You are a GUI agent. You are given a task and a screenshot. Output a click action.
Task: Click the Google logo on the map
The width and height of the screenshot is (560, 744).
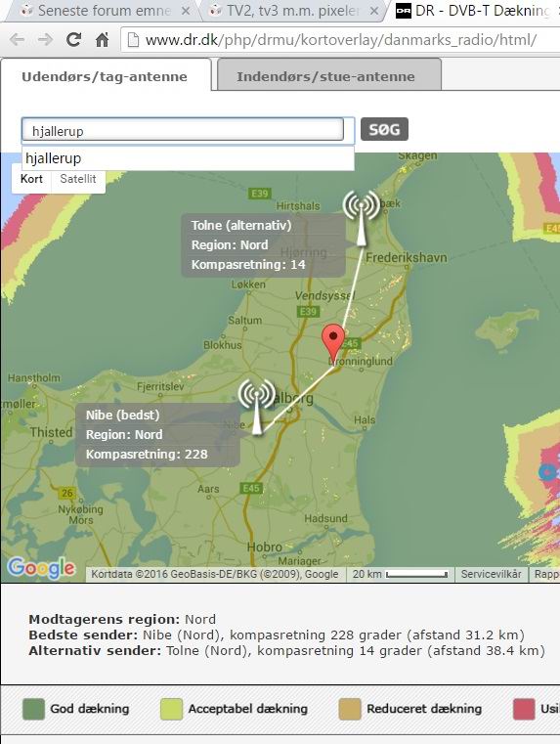pyautogui.click(x=42, y=567)
